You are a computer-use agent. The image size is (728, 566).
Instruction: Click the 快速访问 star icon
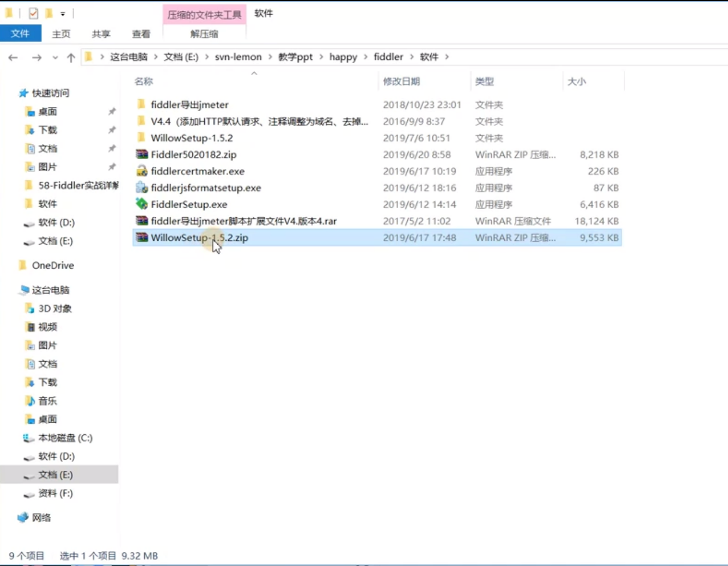coord(23,93)
